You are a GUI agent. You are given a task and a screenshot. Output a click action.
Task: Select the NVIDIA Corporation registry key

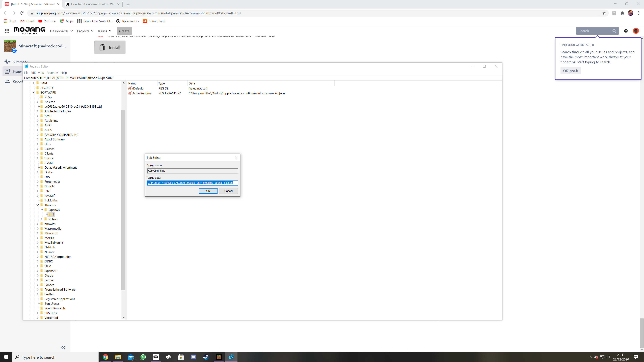58,257
